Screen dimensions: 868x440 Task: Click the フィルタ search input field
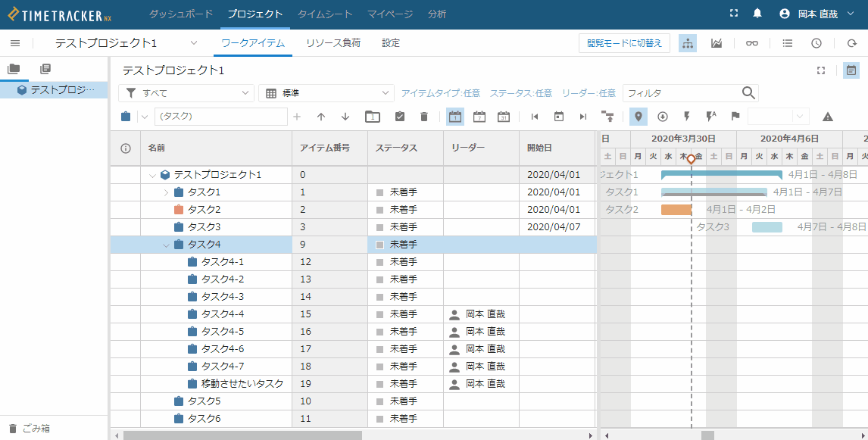point(682,93)
